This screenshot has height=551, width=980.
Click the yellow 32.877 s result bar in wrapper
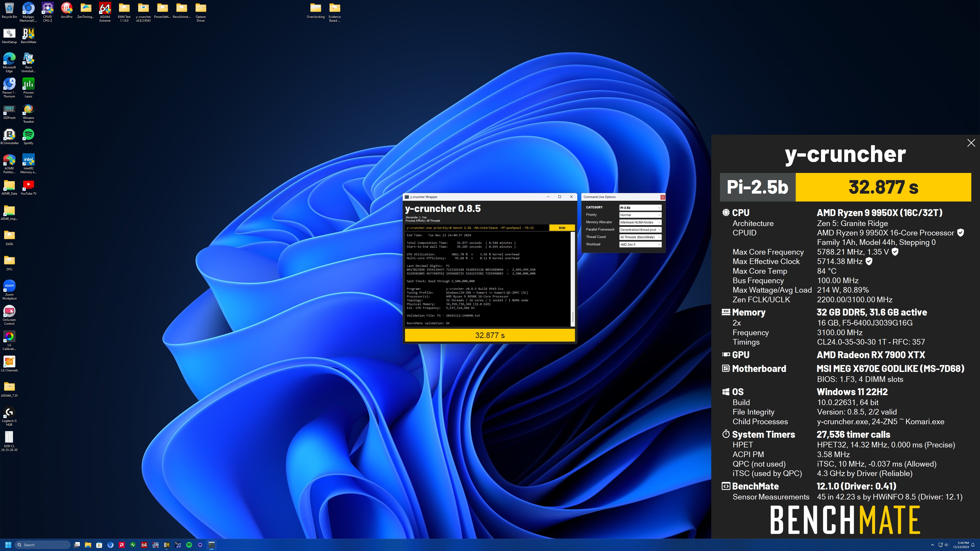(x=490, y=335)
